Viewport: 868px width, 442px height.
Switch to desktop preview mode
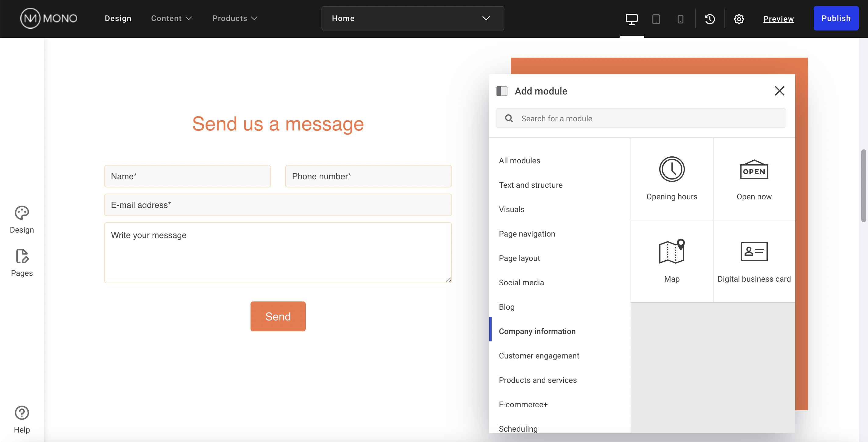point(631,19)
